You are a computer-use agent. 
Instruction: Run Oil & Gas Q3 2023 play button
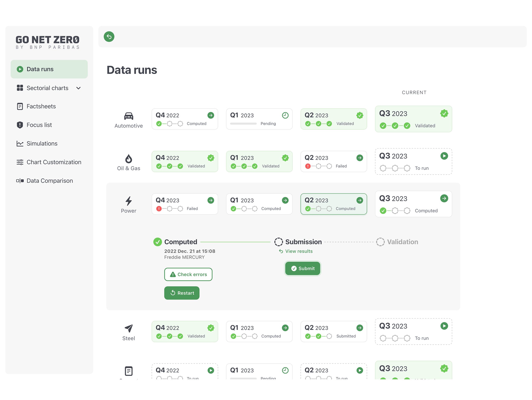[x=444, y=156]
